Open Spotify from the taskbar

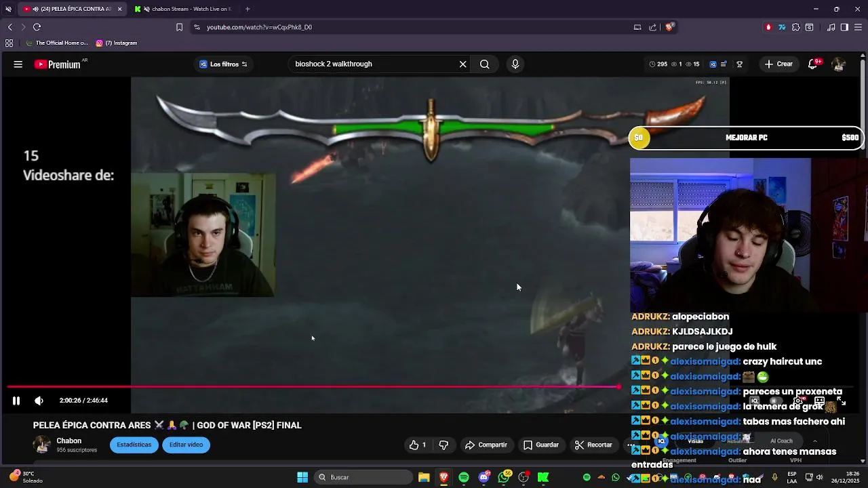[x=464, y=477]
